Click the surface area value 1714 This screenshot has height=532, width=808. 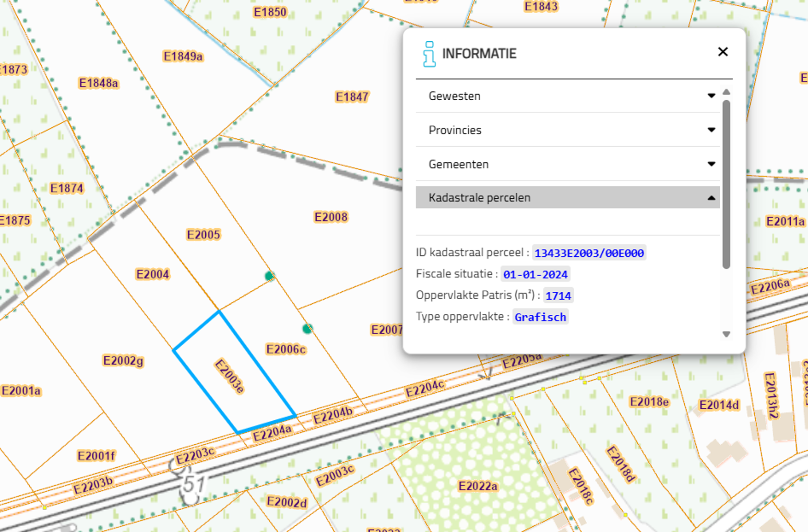[x=558, y=296]
